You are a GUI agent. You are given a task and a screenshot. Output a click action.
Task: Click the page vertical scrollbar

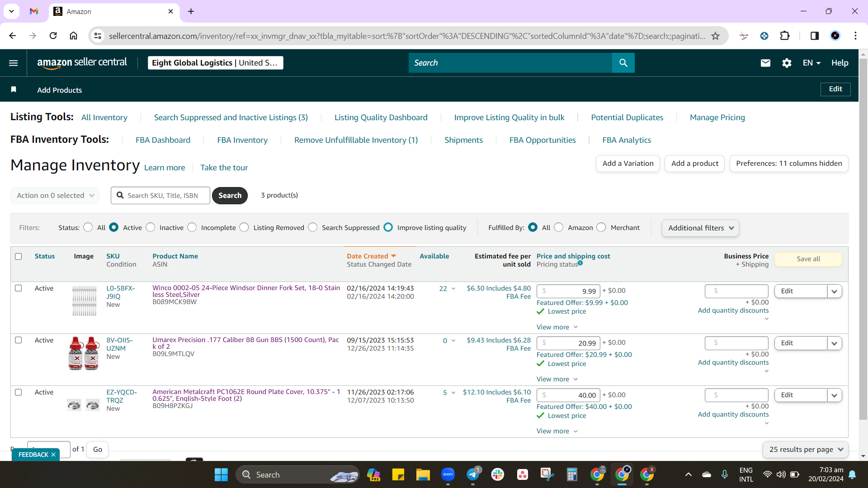pos(863,239)
